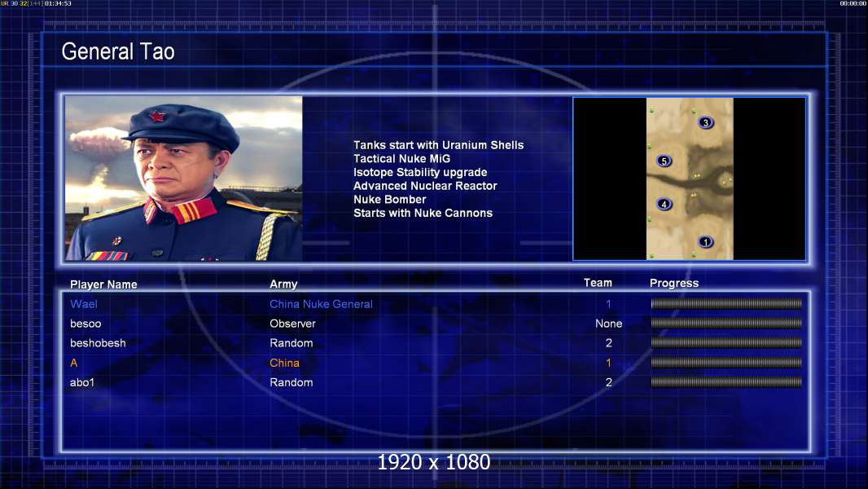Select player abo1 row
This screenshot has width=868, height=489.
pyautogui.click(x=436, y=382)
